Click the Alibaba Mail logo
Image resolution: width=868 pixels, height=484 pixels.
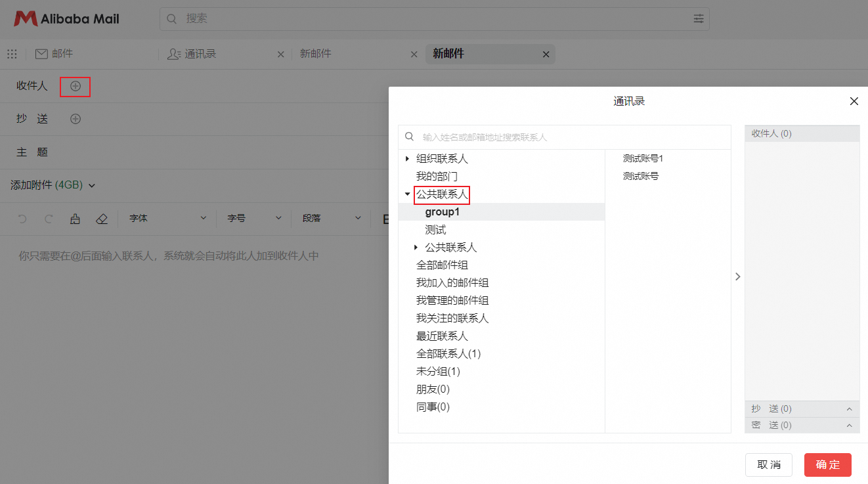pos(67,18)
